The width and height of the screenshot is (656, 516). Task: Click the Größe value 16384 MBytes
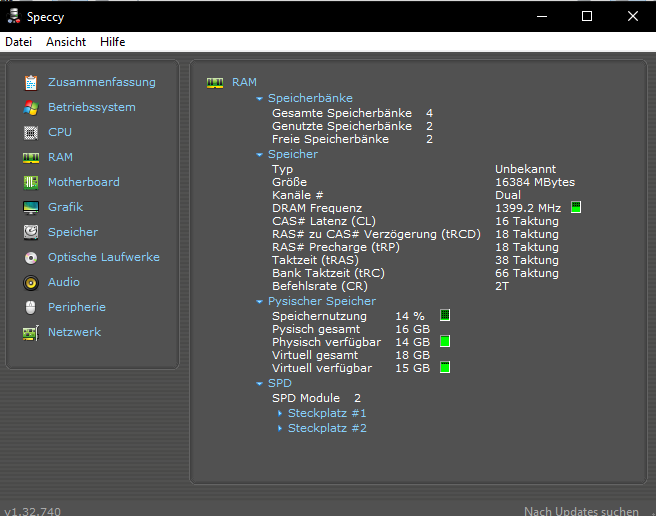point(535,182)
